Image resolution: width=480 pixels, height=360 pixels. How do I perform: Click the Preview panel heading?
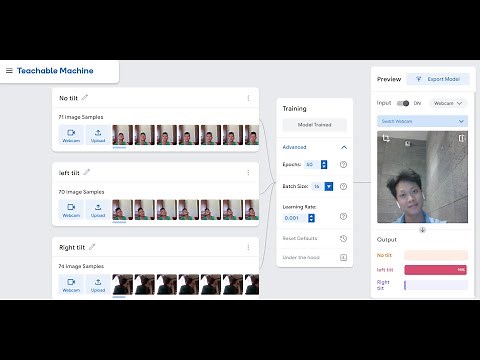click(x=389, y=79)
